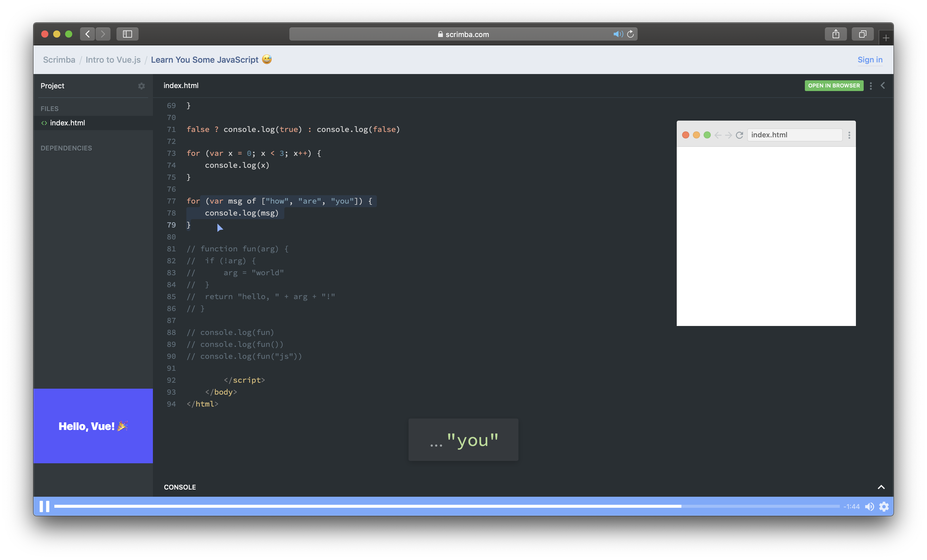Screen dimensions: 927x560
Task: Pause the screencast playback
Action: point(44,506)
